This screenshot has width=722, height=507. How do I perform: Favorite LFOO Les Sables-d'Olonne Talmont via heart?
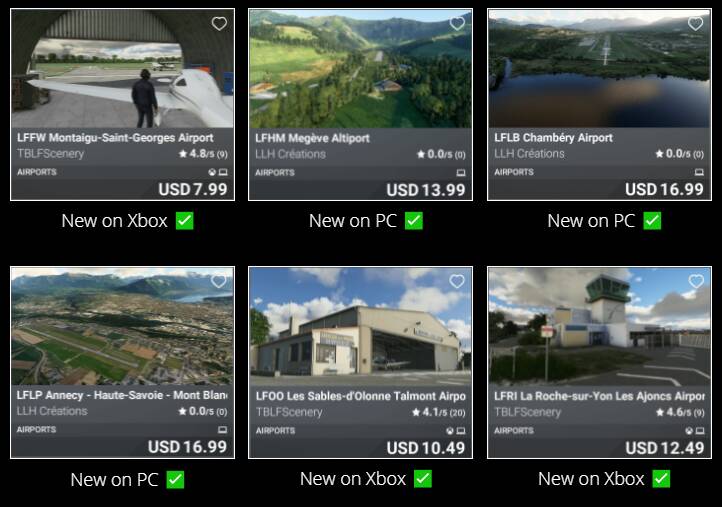tap(457, 281)
